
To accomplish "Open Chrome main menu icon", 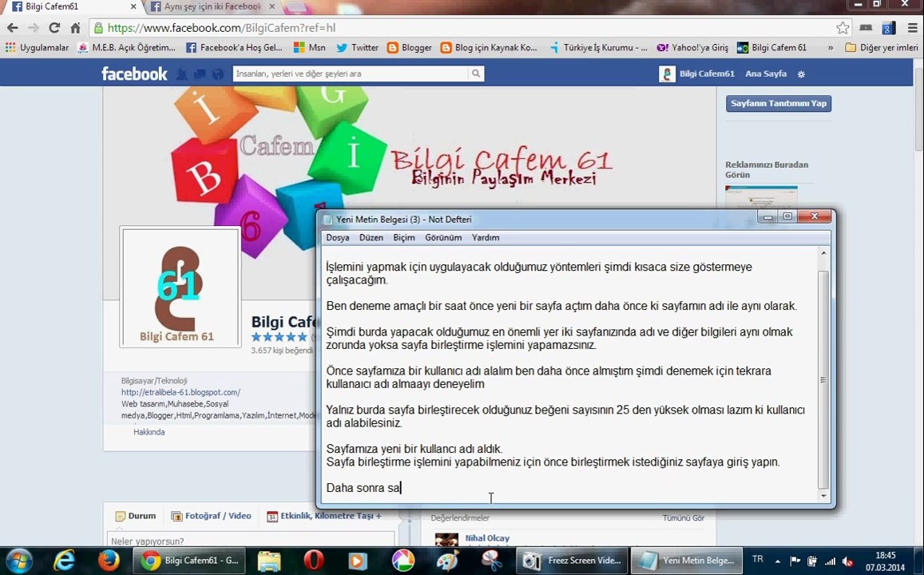I will pos(913,28).
